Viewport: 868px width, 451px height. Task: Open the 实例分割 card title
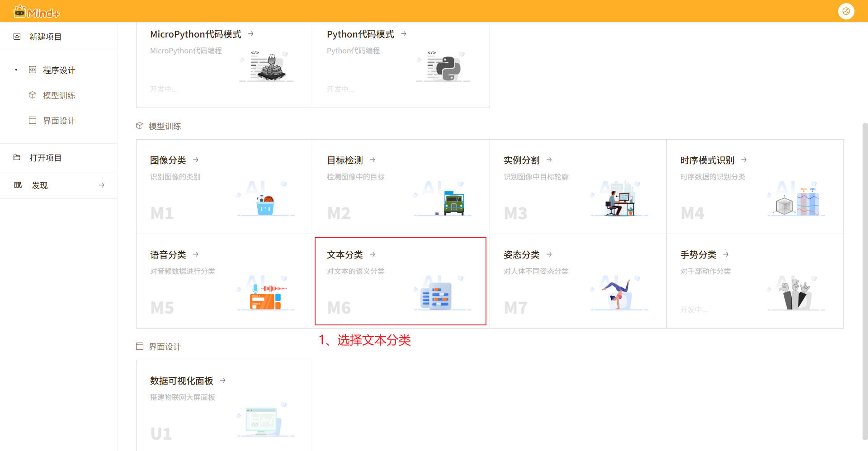click(522, 160)
